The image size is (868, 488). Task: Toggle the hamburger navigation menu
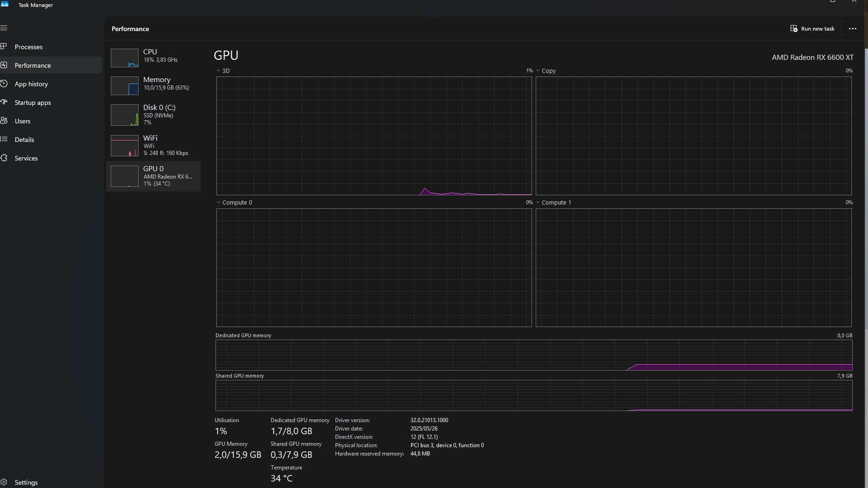[x=4, y=28]
